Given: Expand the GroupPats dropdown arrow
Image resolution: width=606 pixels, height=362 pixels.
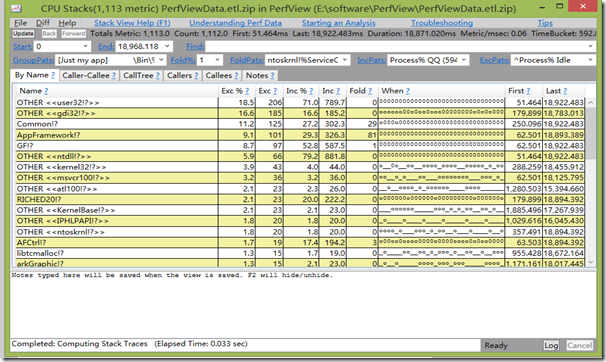Looking at the screenshot, I should click(x=161, y=60).
